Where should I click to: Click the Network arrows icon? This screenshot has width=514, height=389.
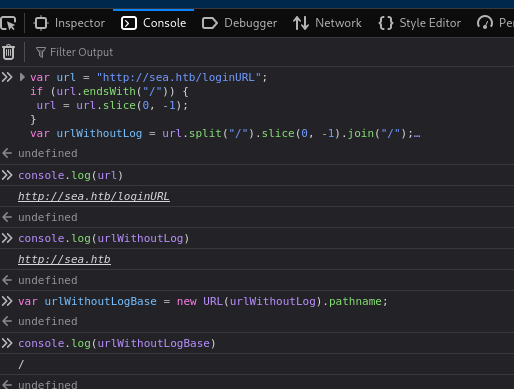click(301, 23)
